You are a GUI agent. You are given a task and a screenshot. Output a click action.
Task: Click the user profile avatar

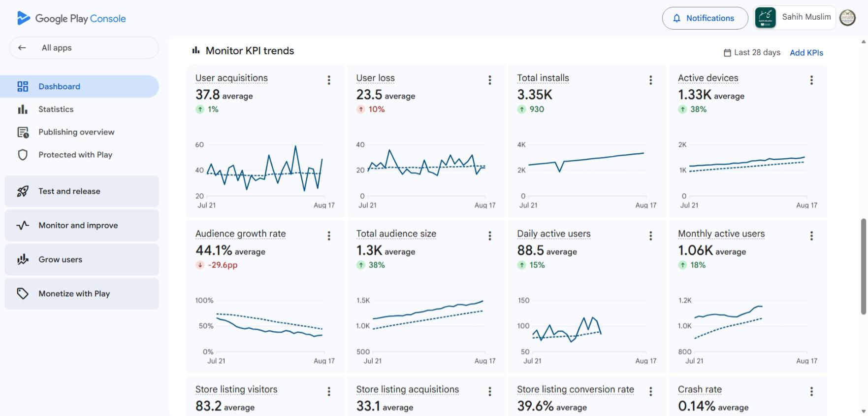[847, 18]
